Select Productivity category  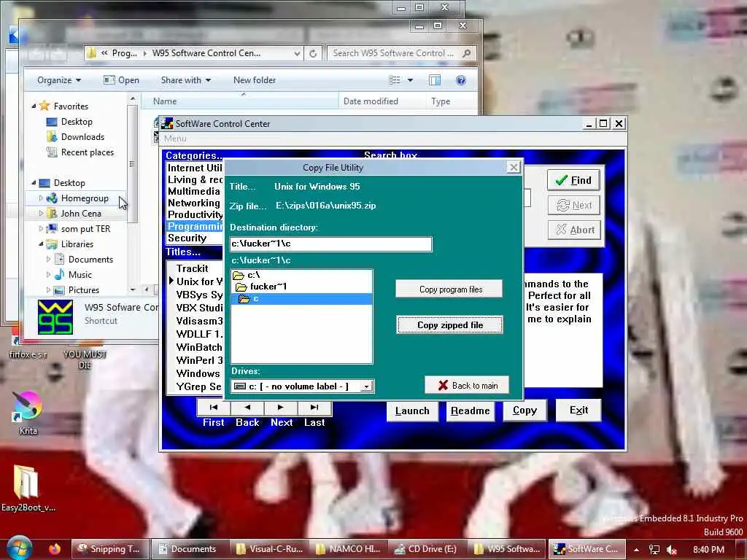pos(194,214)
